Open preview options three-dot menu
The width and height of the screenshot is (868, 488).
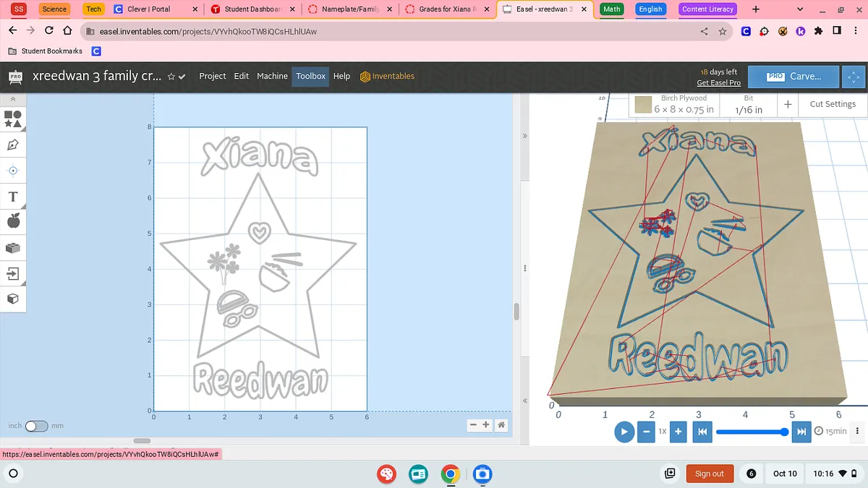point(858,432)
